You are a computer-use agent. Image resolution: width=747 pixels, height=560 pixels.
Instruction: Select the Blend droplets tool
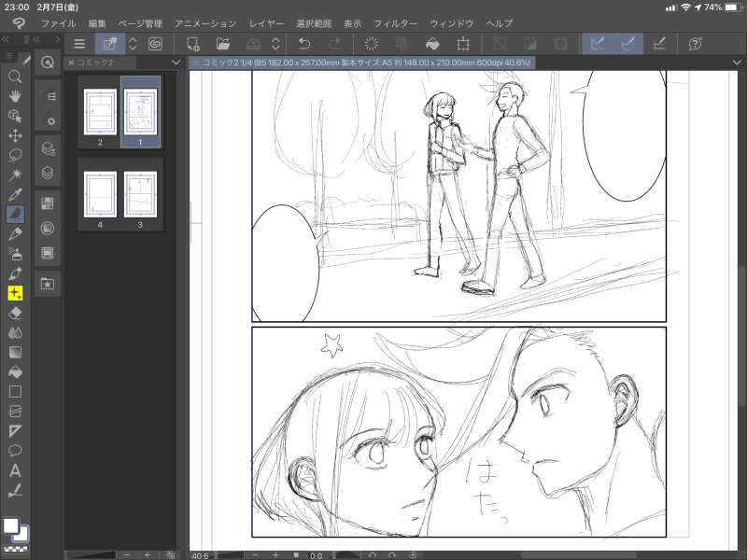15,332
